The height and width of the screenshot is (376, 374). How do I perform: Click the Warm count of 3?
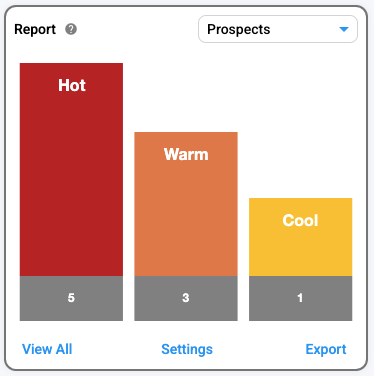click(x=186, y=298)
